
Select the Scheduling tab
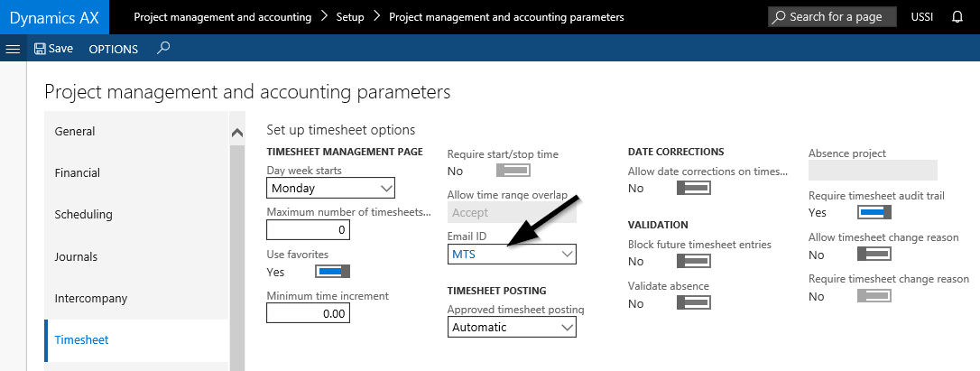pyautogui.click(x=83, y=214)
